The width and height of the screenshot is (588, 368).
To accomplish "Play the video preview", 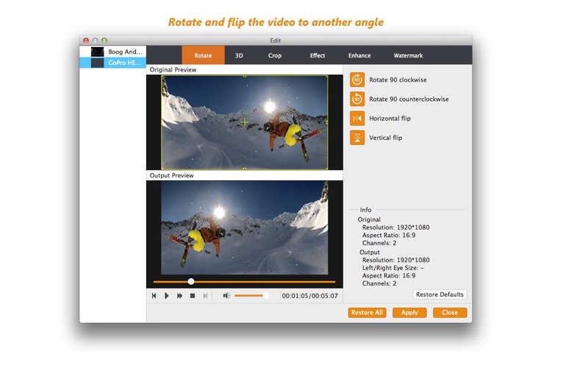I will click(167, 296).
